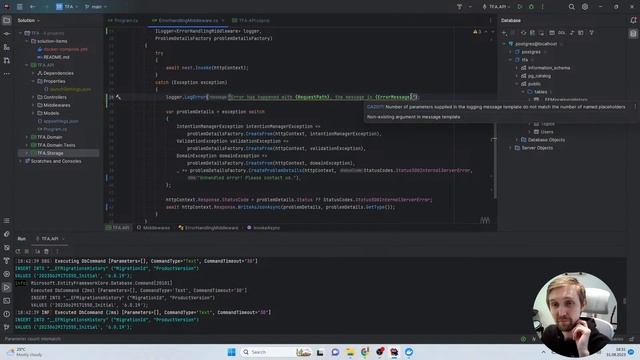Switch to the TFA.API.csproj tab
640x360 pixels.
coord(251,20)
